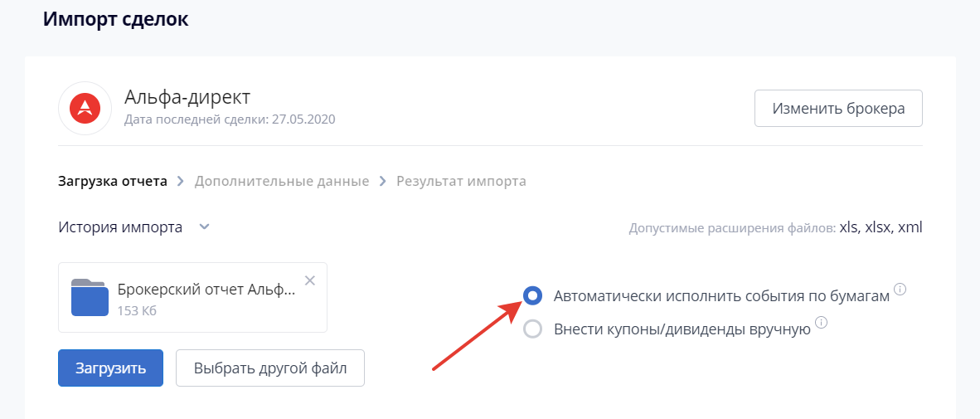This screenshot has width=980, height=419.
Task: Click the Импорт сделок page heading
Action: click(x=116, y=19)
